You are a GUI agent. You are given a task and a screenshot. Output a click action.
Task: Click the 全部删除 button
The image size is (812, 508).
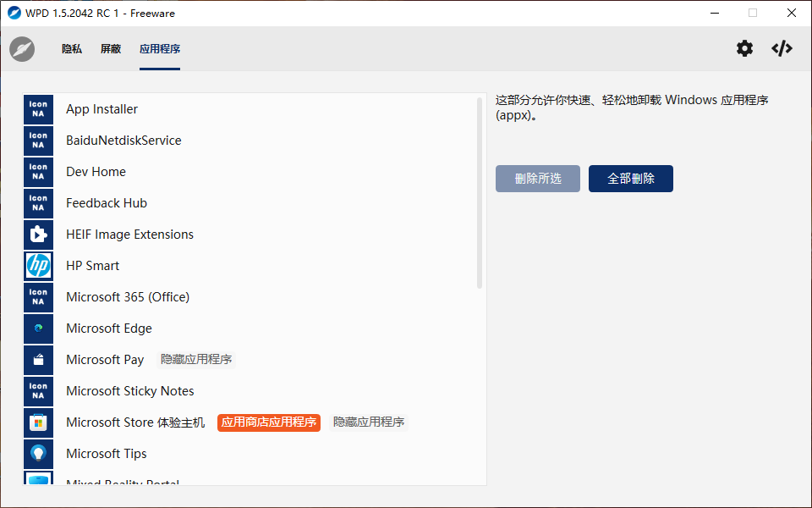point(631,179)
